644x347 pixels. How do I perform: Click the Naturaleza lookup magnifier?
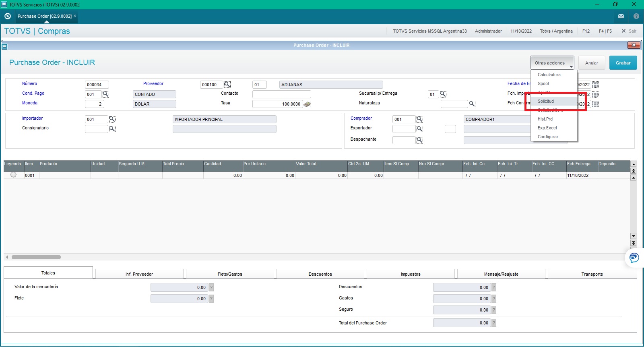click(x=472, y=104)
